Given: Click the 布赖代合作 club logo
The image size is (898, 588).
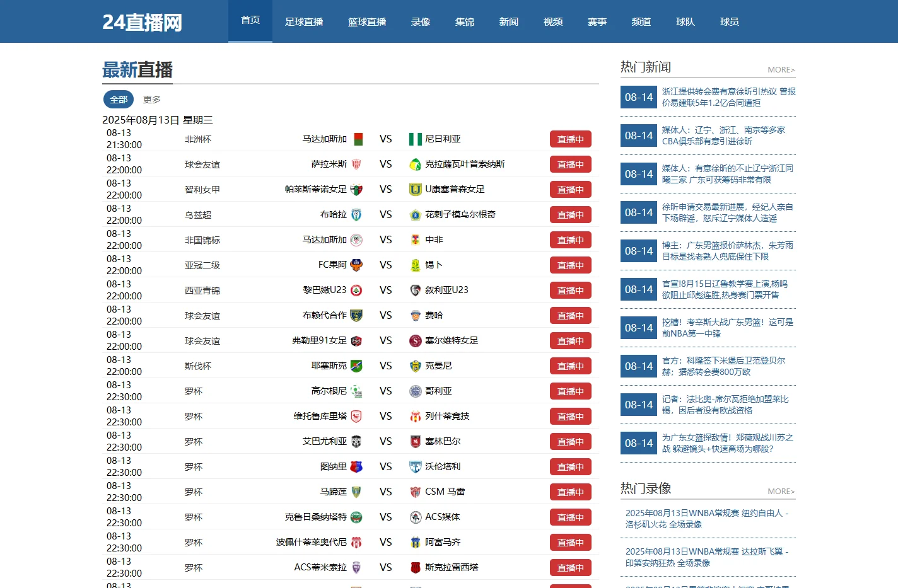Looking at the screenshot, I should 356,315.
